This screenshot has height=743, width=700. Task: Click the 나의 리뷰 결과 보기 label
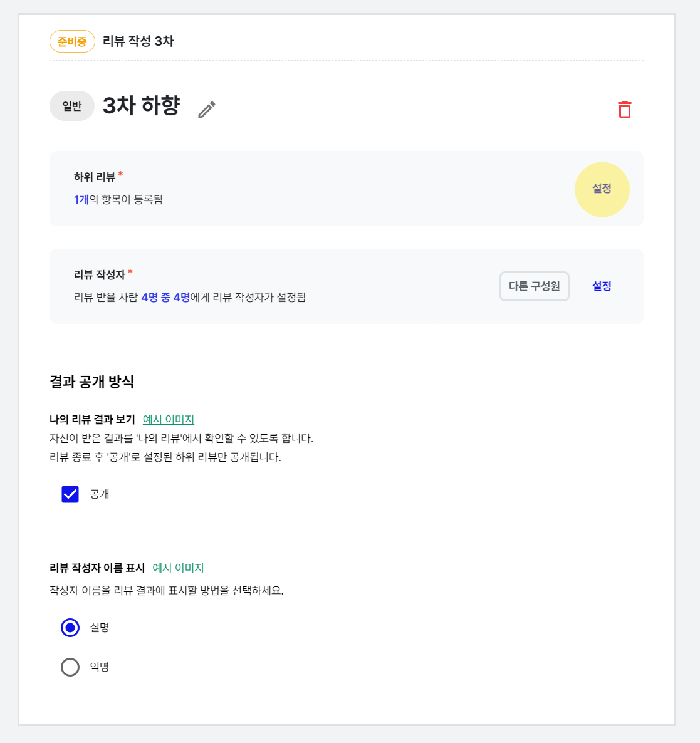pyautogui.click(x=92, y=419)
